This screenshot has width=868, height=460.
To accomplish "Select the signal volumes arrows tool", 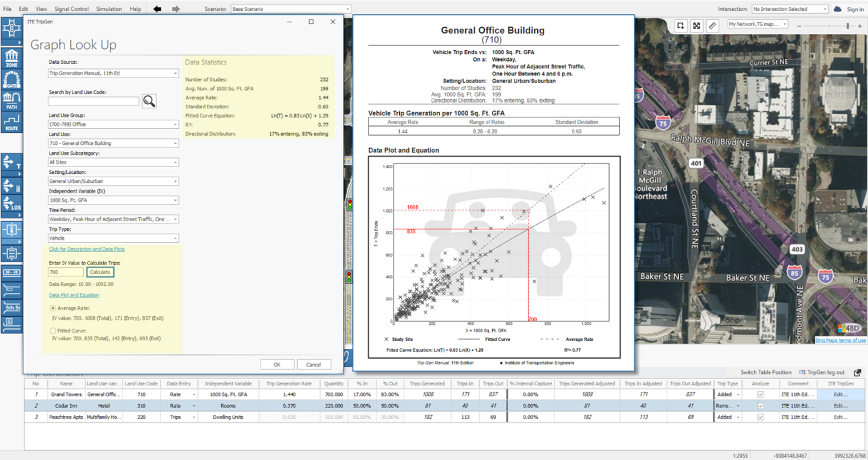I will coord(12,186).
